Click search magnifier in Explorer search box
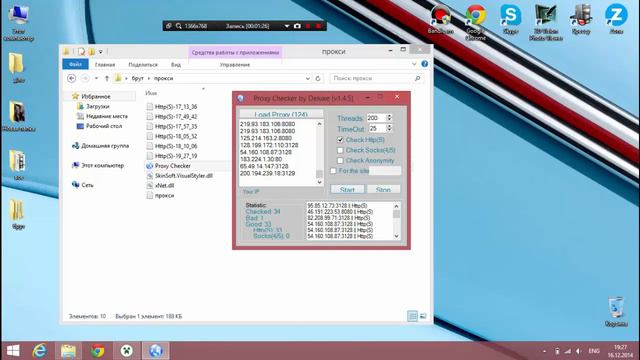Viewport: 640px width, 360px height. [x=417, y=78]
